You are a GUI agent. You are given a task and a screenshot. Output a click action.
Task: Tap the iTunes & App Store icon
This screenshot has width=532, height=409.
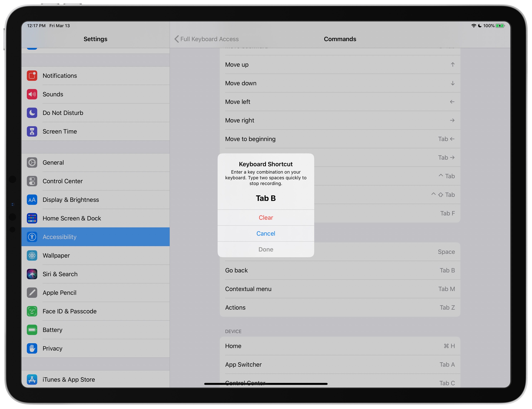click(x=32, y=380)
